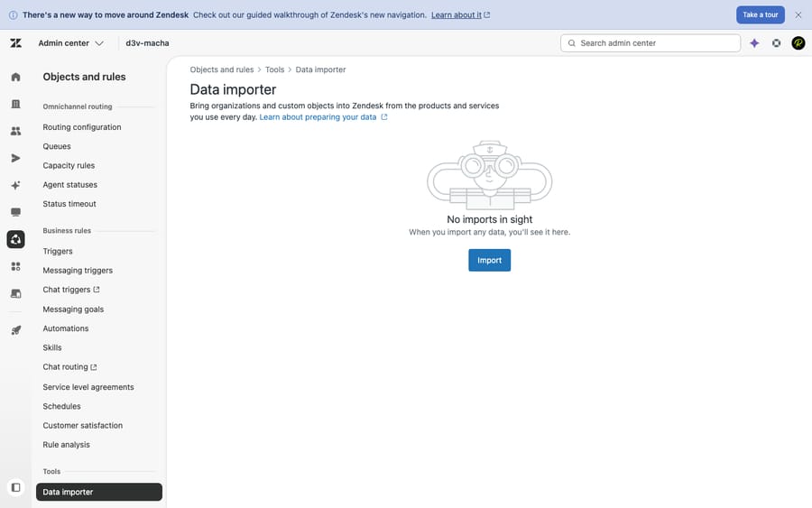This screenshot has width=812, height=508.
Task: Click the purple sparkle AI icon in header
Action: 754,43
